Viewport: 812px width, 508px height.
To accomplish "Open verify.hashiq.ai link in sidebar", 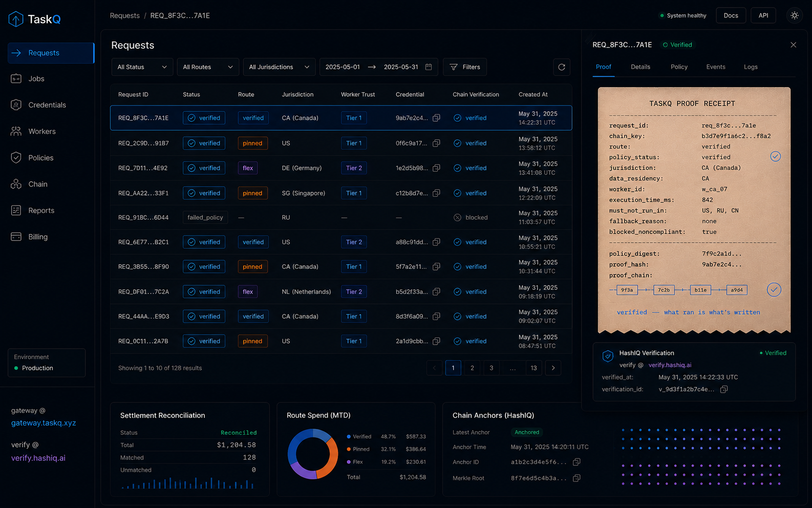I will [x=38, y=458].
